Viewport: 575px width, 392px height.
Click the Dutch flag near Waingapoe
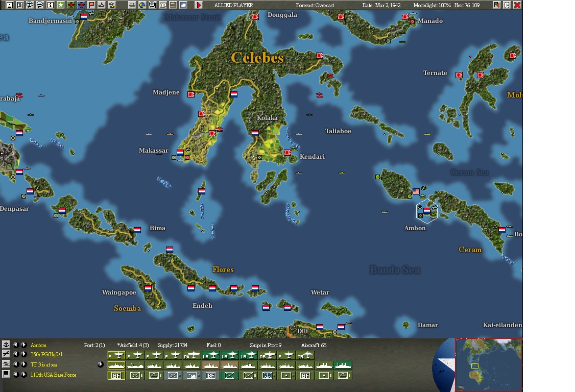(148, 288)
